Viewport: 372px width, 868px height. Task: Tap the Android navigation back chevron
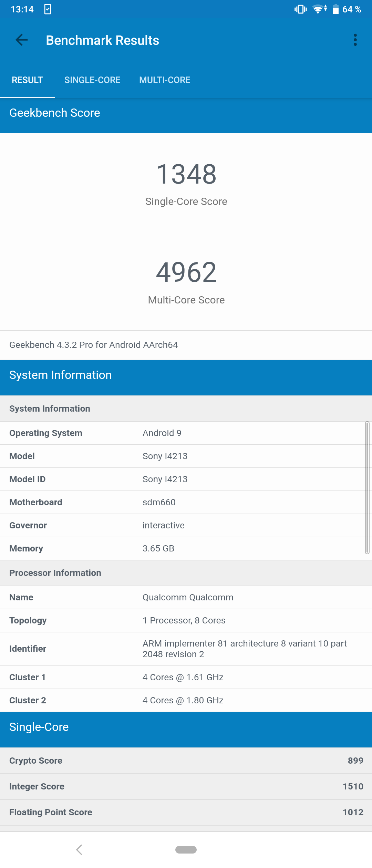point(79,849)
